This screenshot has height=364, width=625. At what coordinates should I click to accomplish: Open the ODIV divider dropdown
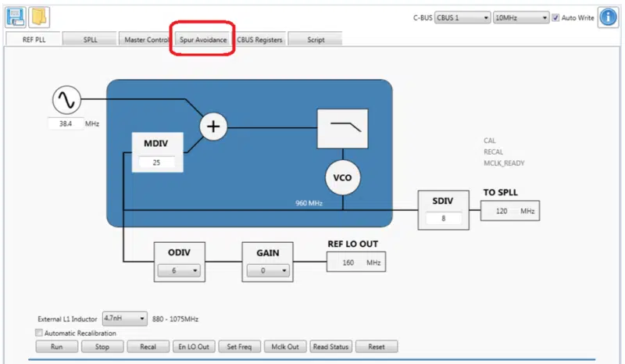[180, 271]
